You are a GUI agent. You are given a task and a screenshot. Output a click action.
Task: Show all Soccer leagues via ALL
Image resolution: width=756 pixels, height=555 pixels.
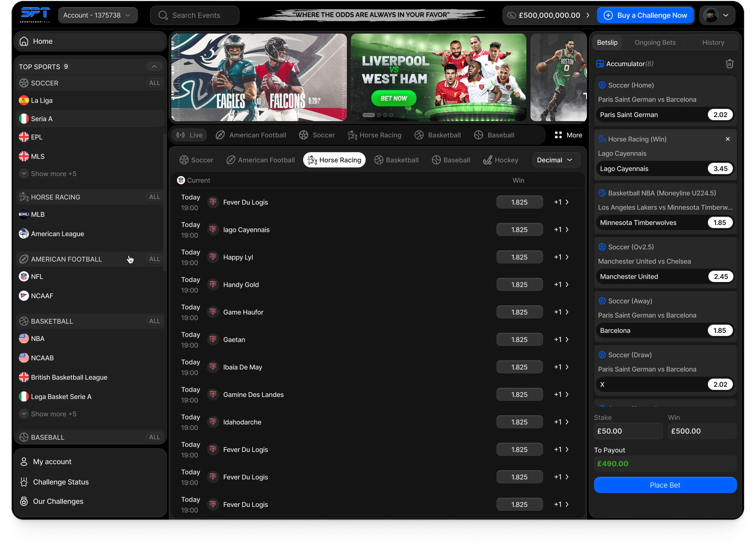coord(154,83)
